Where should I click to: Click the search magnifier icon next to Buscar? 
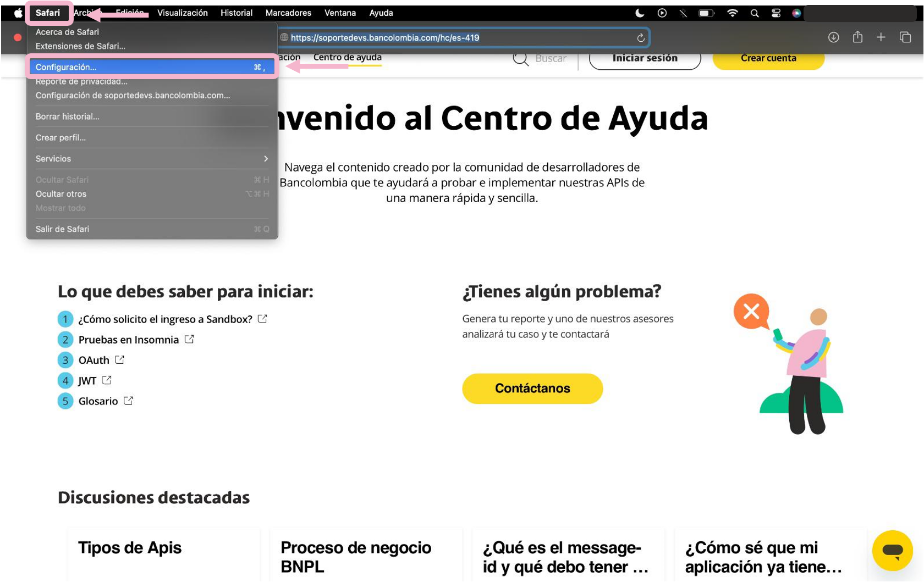pos(520,58)
